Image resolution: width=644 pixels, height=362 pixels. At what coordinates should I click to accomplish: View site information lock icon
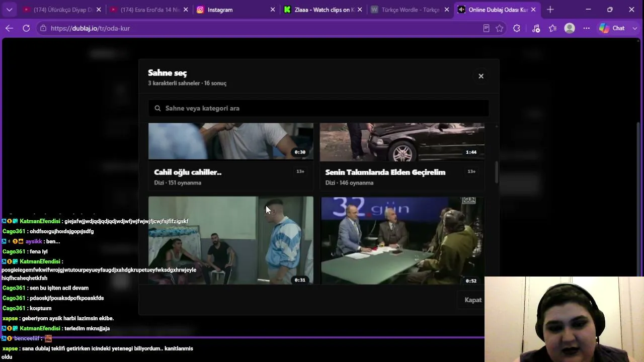[x=43, y=28]
